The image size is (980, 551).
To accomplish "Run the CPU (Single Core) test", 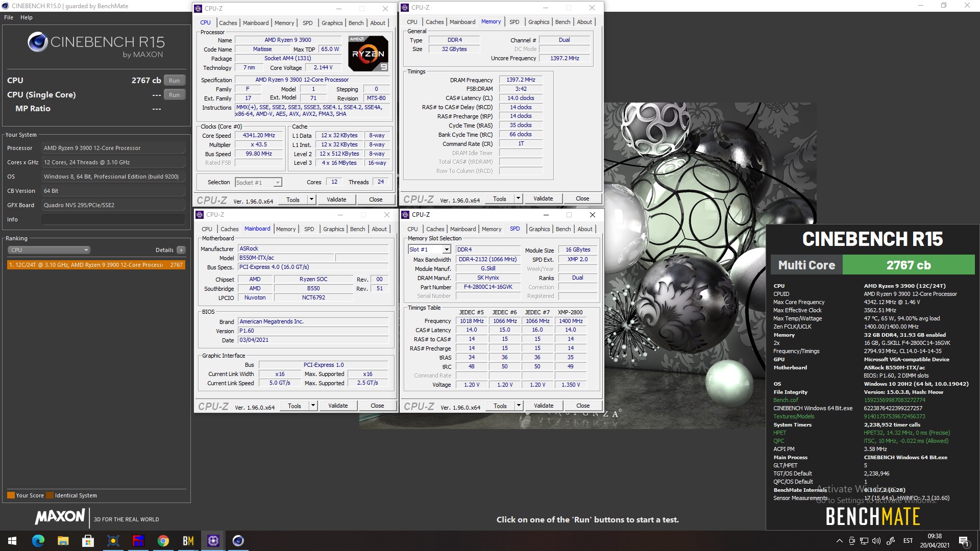I will [x=174, y=95].
